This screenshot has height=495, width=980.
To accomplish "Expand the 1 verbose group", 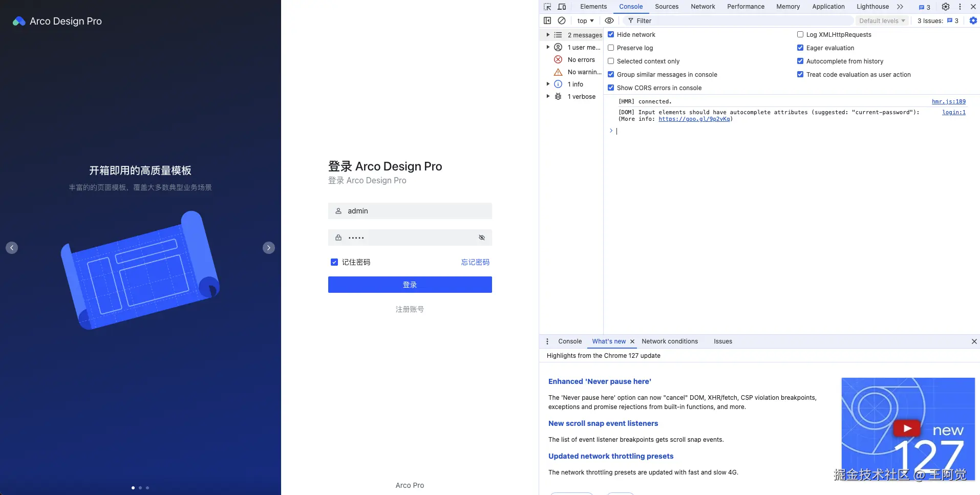I will (548, 96).
